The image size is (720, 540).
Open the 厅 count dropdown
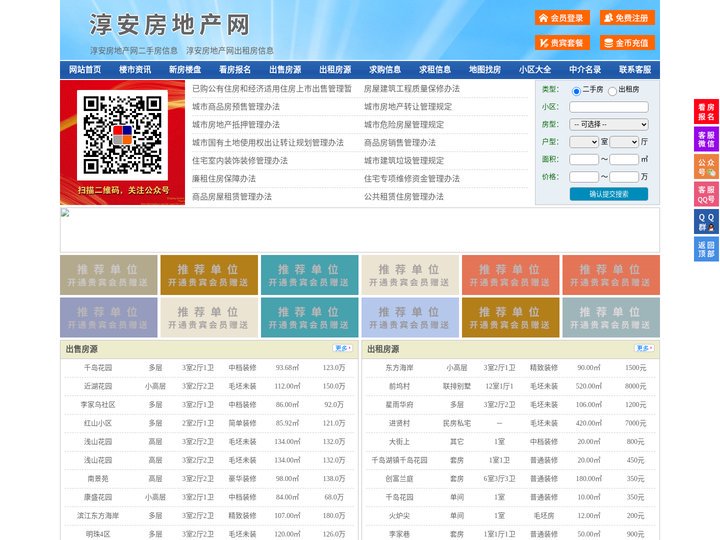(x=624, y=142)
